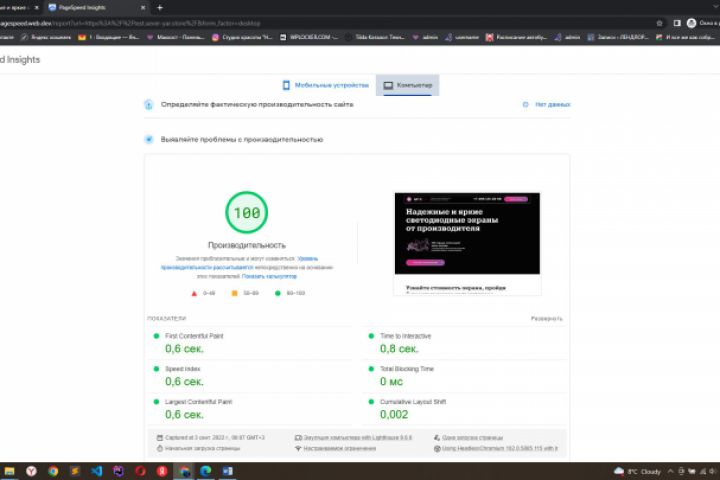Click the 0,002 Cumulative Layout Shift value
This screenshot has height=480, width=720.
(x=394, y=414)
